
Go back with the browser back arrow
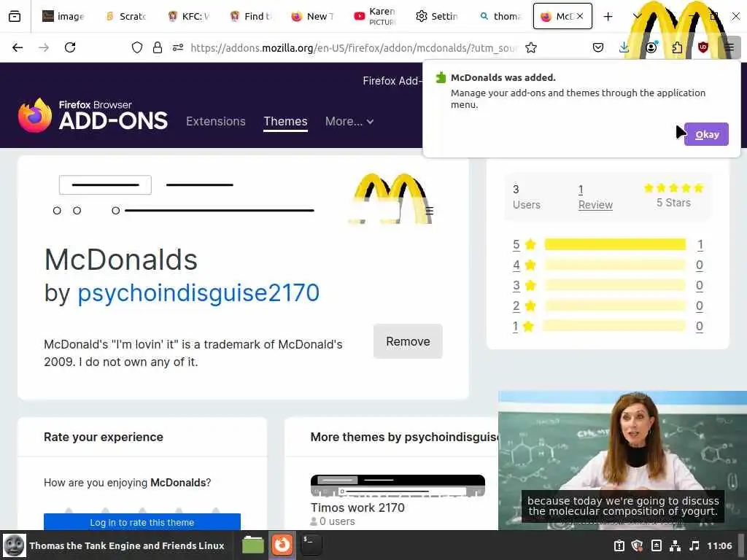pos(18,47)
